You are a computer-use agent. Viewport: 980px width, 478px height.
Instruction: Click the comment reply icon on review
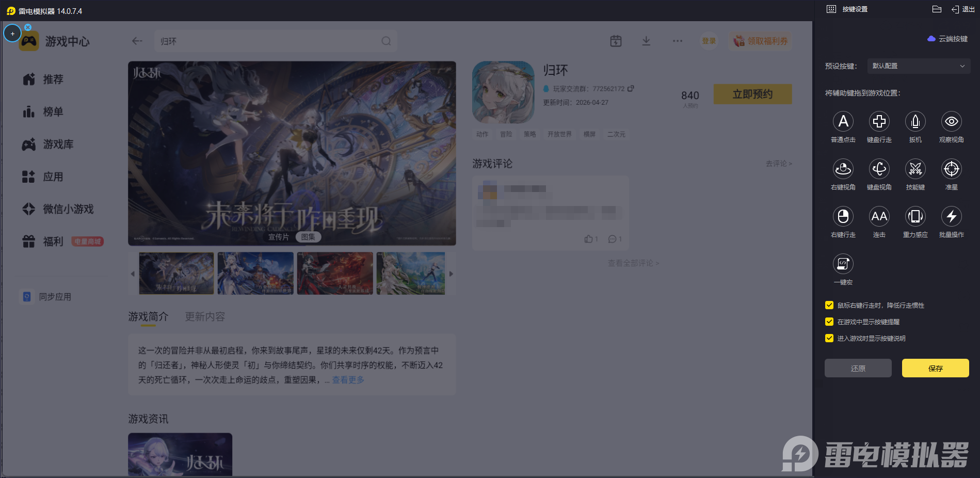612,239
